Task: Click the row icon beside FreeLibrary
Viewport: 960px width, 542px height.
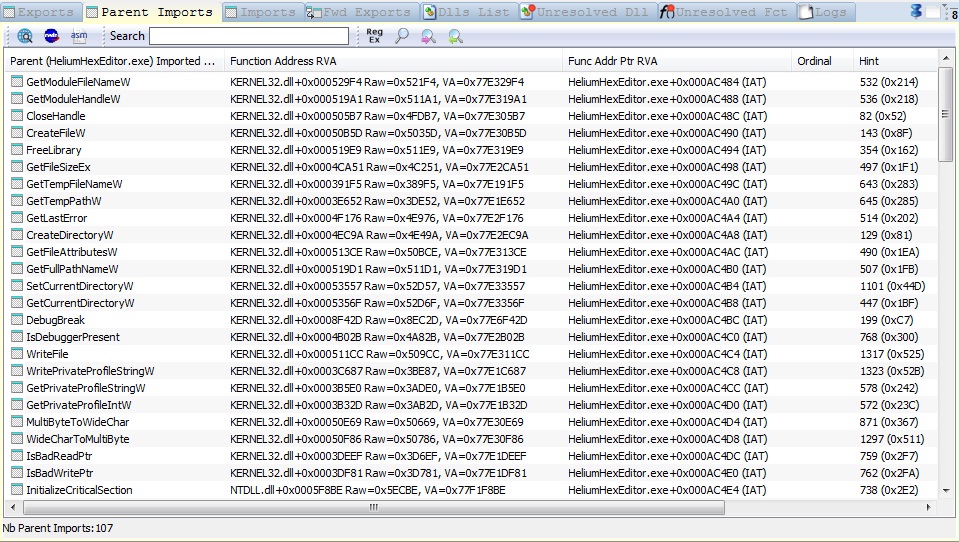Action: pyautogui.click(x=17, y=149)
